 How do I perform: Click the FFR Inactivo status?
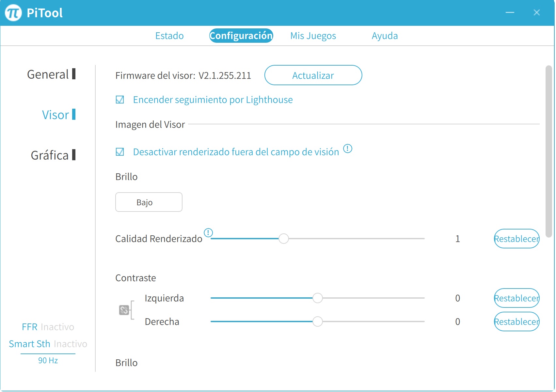coord(48,327)
